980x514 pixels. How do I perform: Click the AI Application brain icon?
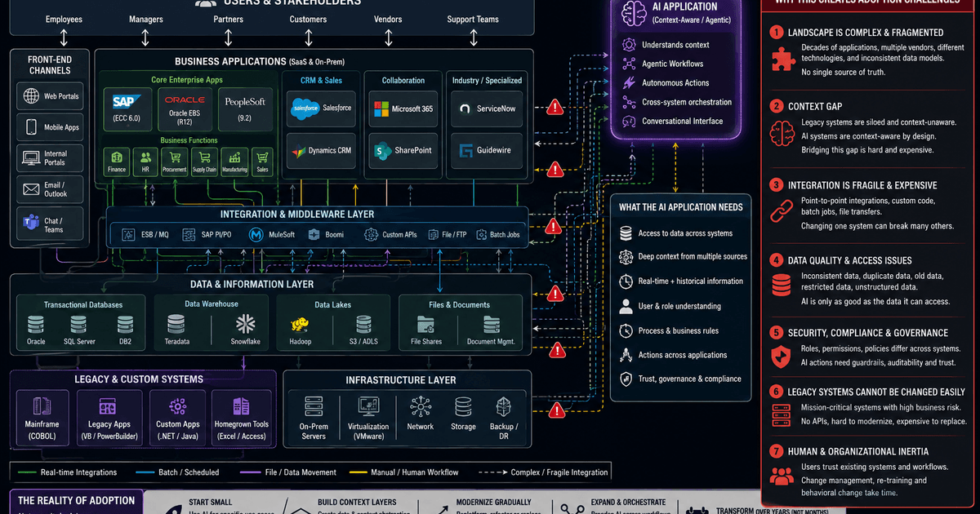tap(635, 12)
